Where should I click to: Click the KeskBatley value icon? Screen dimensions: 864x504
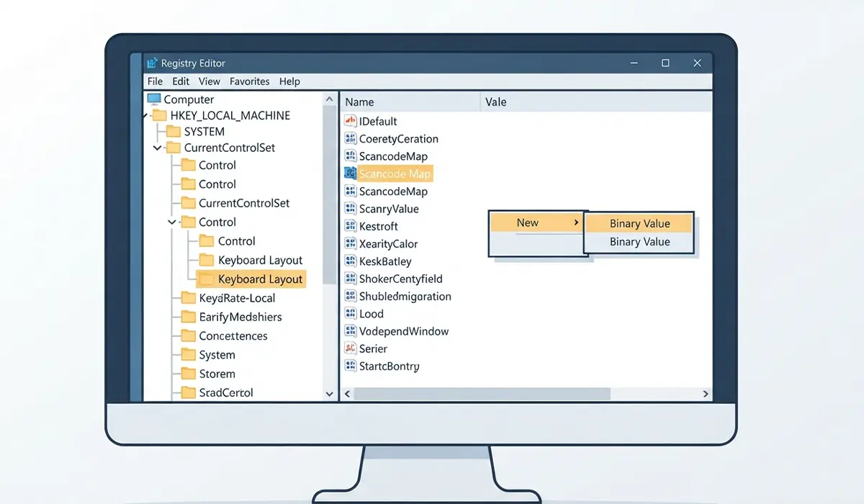coord(351,261)
